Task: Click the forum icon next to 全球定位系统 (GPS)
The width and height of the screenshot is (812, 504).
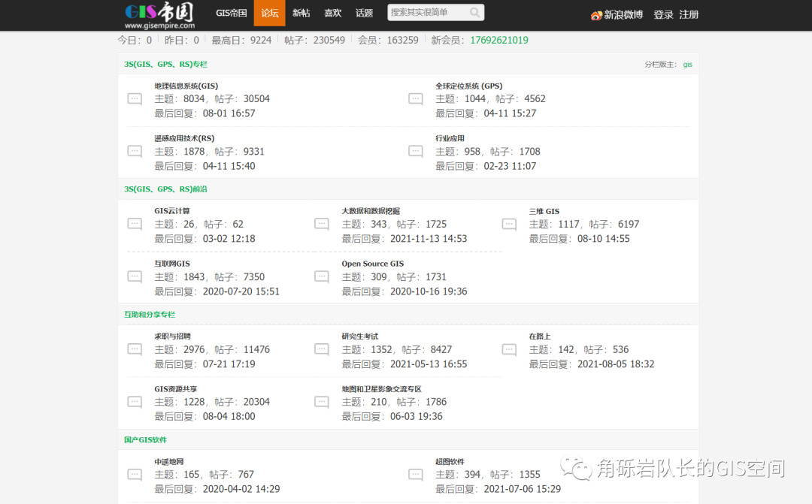Action: (x=415, y=98)
